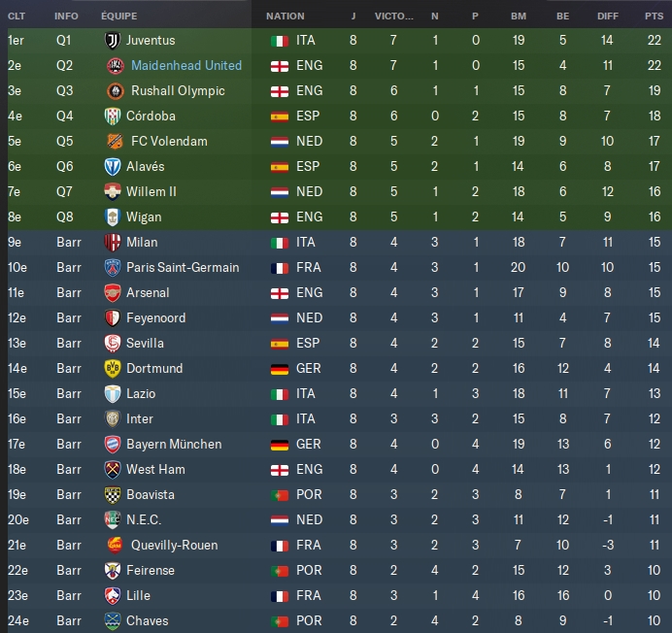Click the Italy flag next to Milan
The height and width of the screenshot is (633, 672).
[280, 243]
